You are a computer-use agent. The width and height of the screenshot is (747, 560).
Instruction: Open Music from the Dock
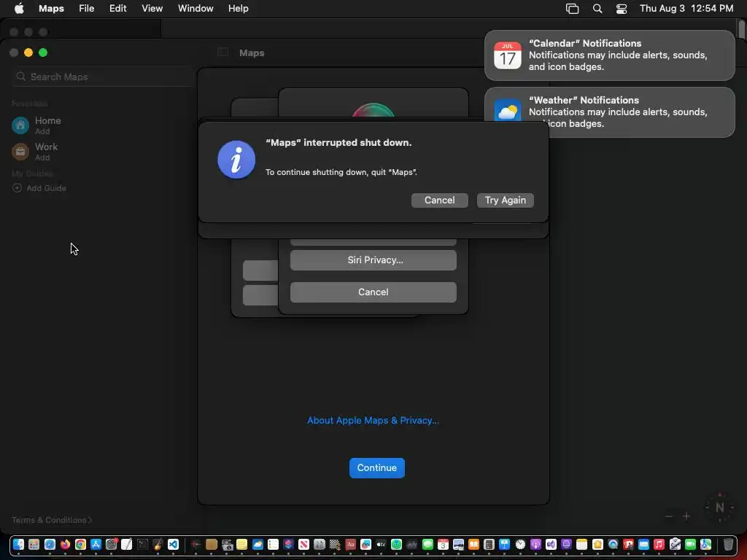(x=659, y=544)
